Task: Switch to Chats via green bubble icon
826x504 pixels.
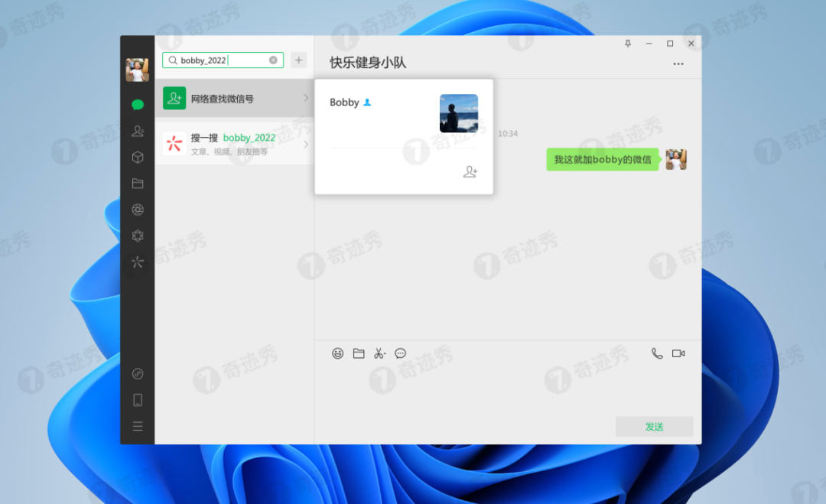Action: tap(138, 105)
